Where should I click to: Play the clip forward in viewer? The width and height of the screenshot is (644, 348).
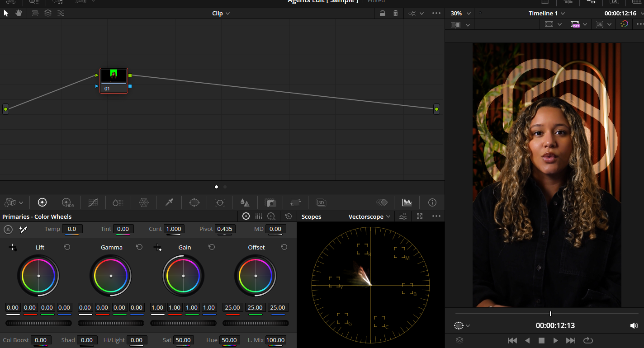[x=556, y=340]
